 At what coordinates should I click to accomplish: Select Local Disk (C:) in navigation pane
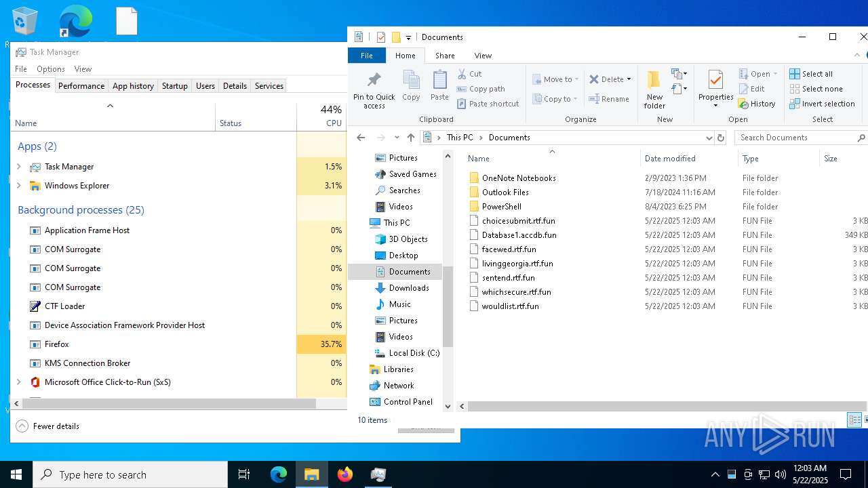[x=407, y=353]
